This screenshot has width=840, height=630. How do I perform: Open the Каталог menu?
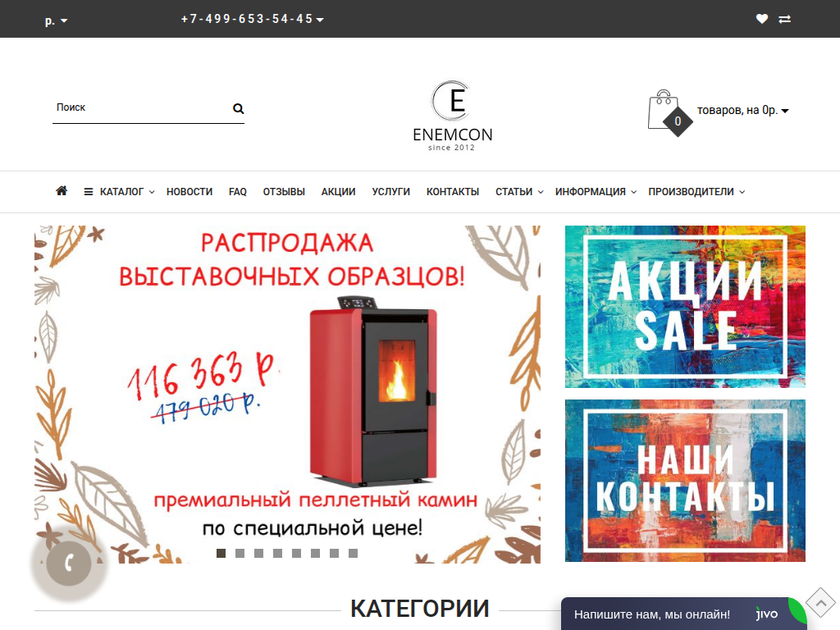[120, 192]
